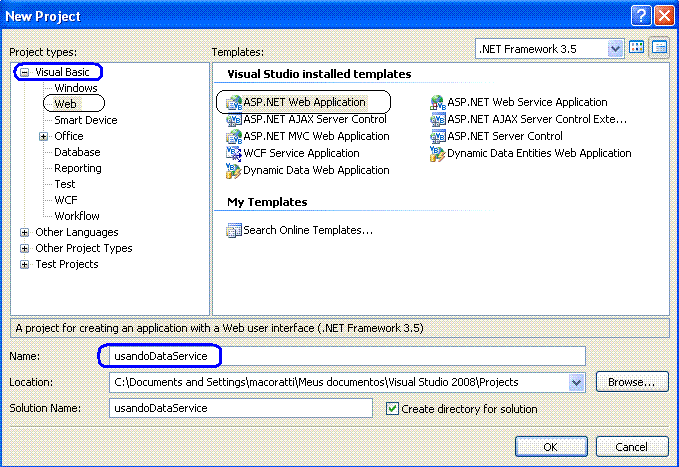
Task: Select the Visual Basic label in tree
Action: click(x=62, y=72)
